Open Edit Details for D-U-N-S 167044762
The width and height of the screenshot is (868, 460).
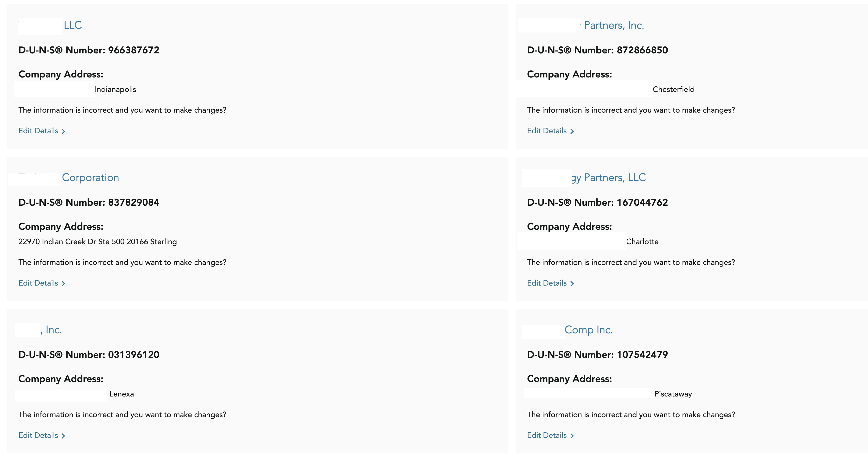click(547, 283)
